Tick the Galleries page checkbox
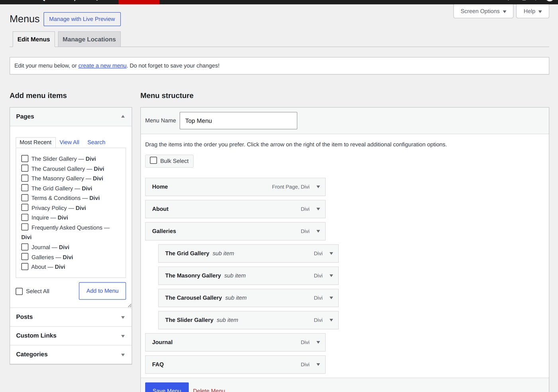The width and height of the screenshot is (558, 392). [x=25, y=257]
